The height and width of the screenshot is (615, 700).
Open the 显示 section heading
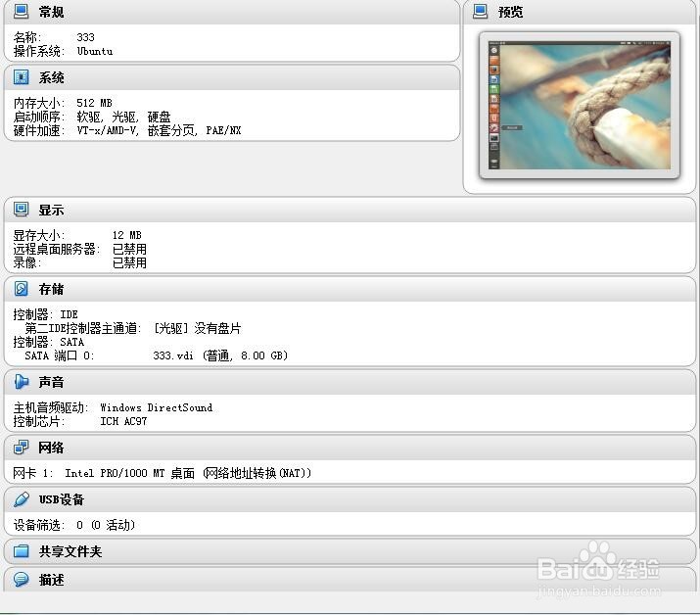(51, 210)
